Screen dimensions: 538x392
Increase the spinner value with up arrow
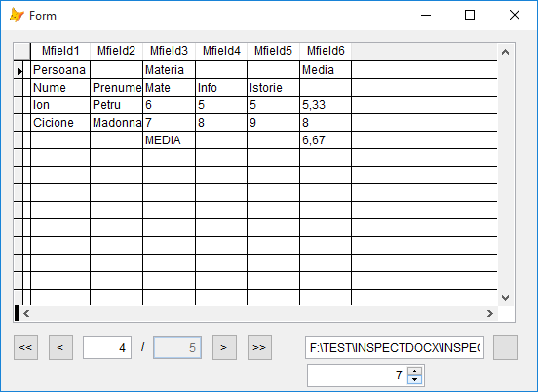pos(415,372)
